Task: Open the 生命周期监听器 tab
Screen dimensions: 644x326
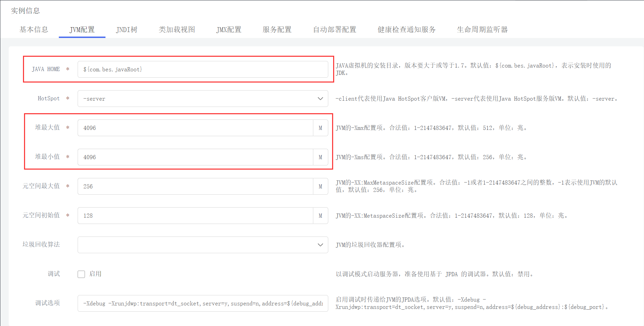Action: tap(482, 30)
